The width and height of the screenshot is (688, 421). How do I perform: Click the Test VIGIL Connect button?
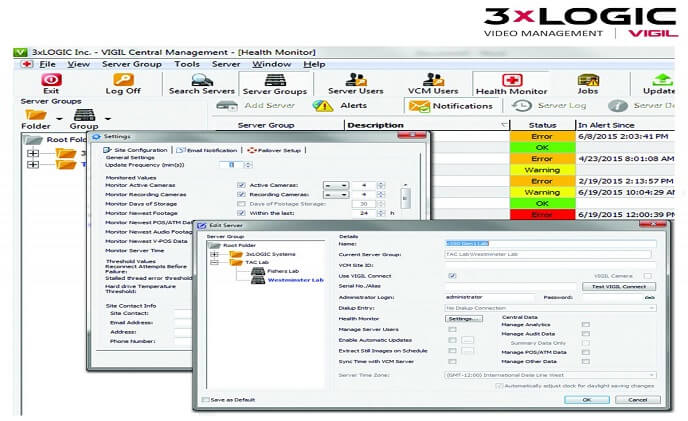pyautogui.click(x=619, y=287)
